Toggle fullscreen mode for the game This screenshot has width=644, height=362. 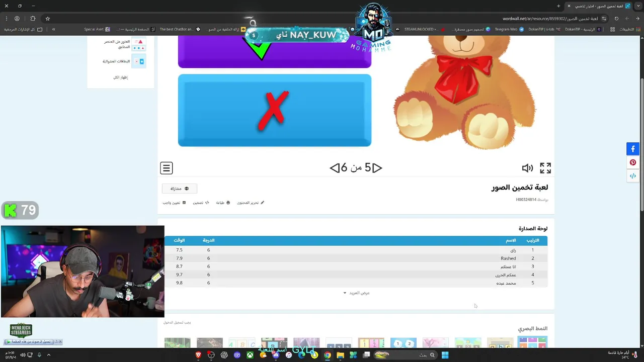[x=545, y=168]
